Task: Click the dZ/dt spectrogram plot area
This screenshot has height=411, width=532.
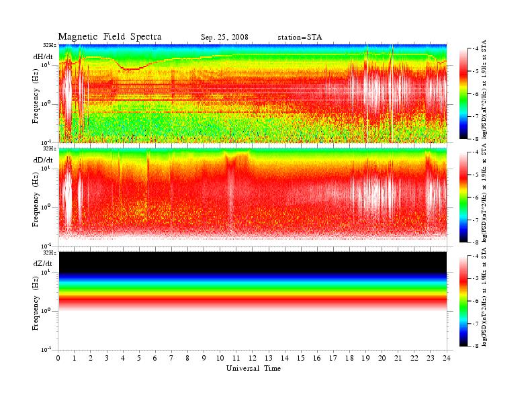Action: click(253, 301)
